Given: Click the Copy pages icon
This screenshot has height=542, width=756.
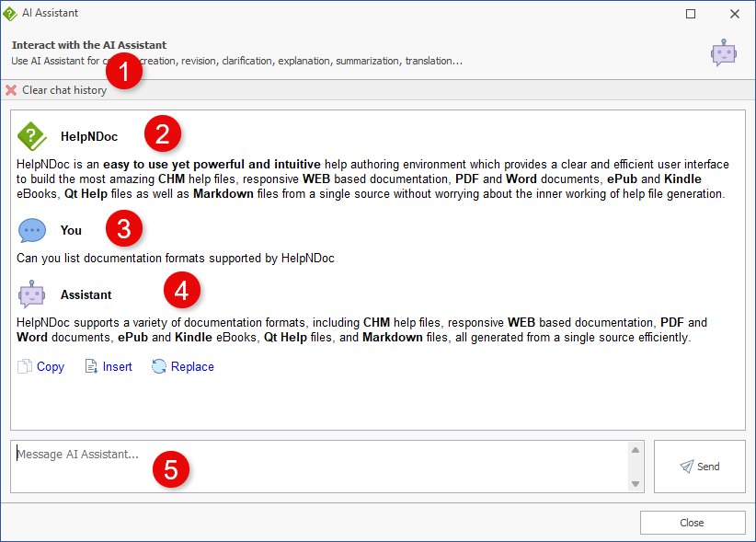Looking at the screenshot, I should [x=25, y=366].
